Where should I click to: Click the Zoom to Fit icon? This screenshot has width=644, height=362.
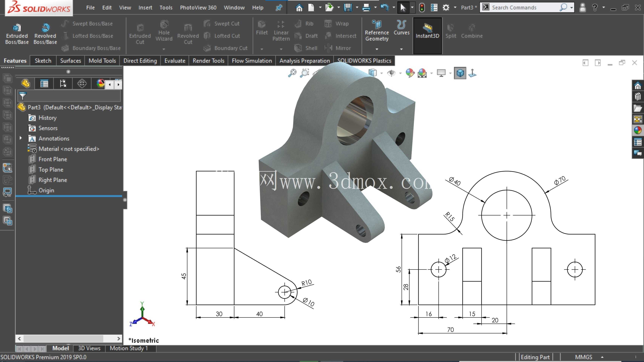292,73
